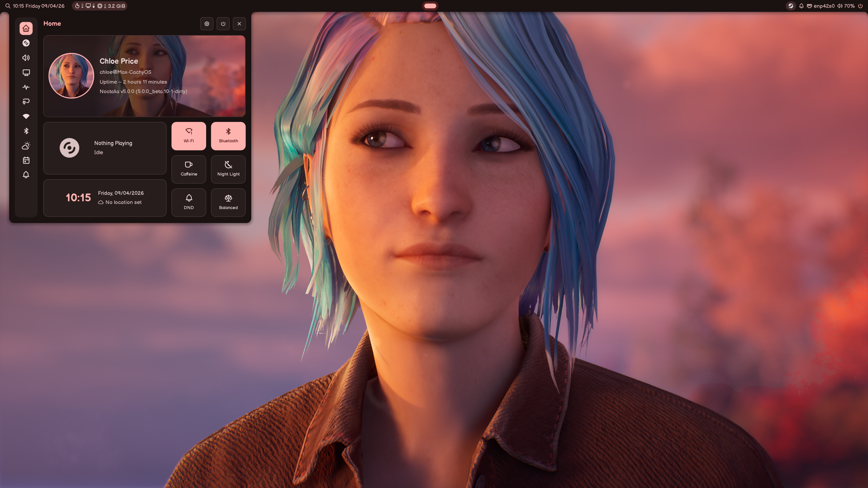Click the ethernet enp42s0 network indicator
Viewport: 868px width, 488px height.
(821, 6)
